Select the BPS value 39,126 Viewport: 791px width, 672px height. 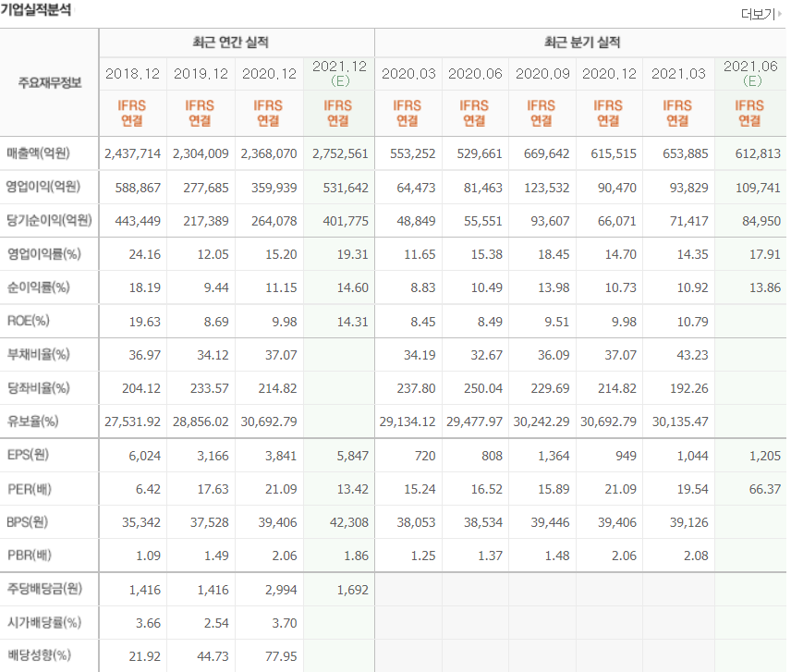pos(689,522)
